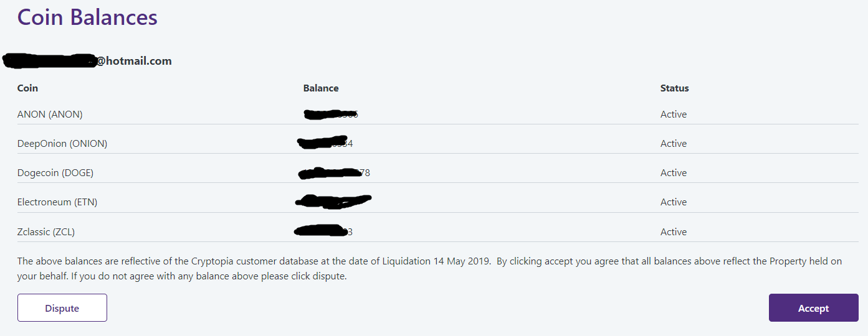
Task: Select the Electroneum (ETN) coin name
Action: pos(57,202)
